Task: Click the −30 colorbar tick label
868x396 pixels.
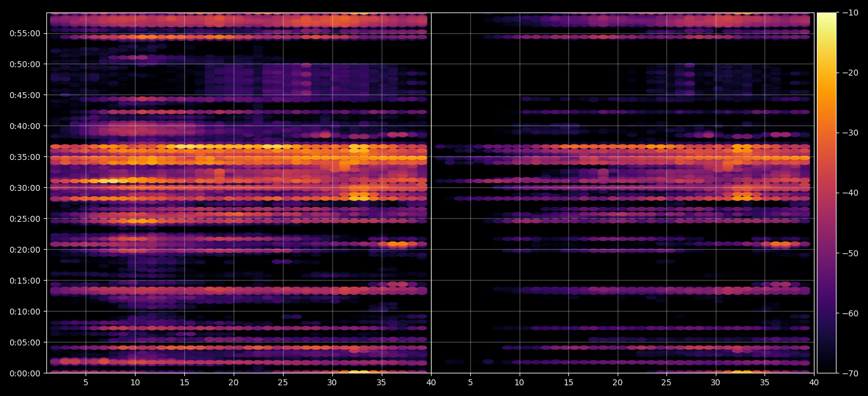Action: click(x=850, y=133)
